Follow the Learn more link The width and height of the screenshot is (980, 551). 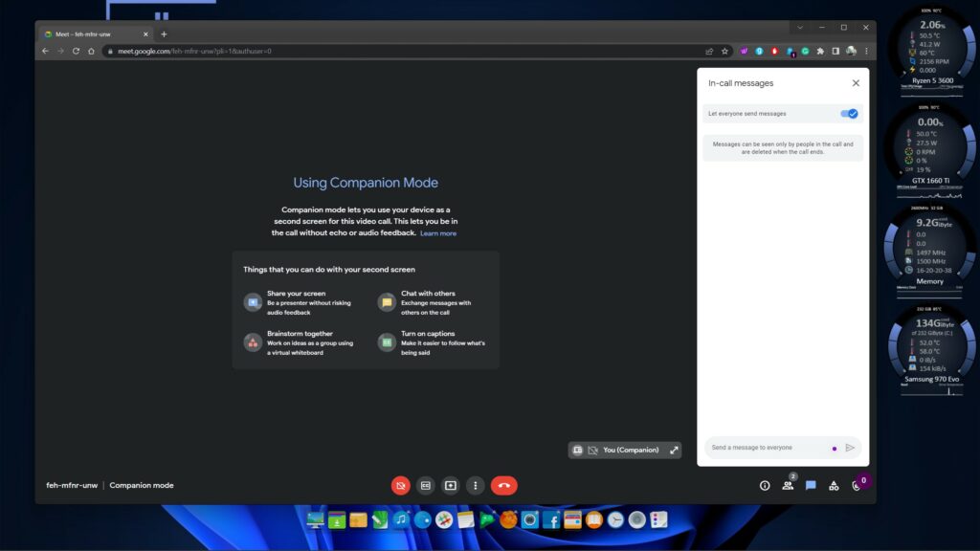[438, 233]
